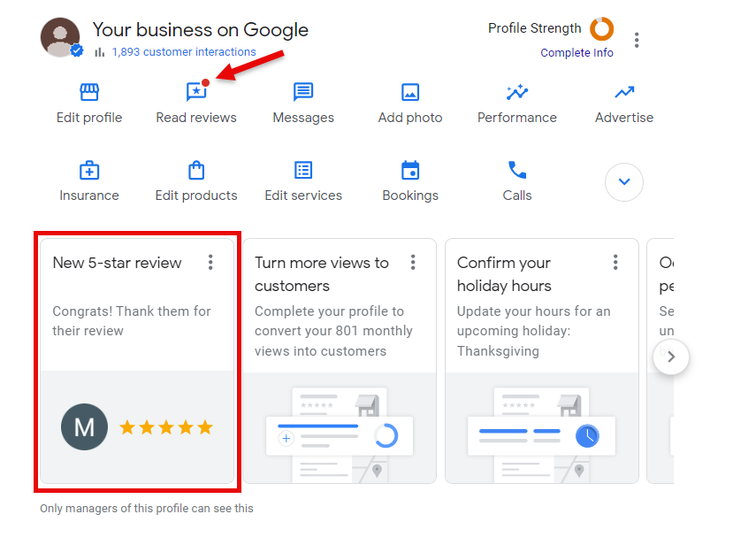The width and height of the screenshot is (756, 545).
Task: Expand the hidden actions chevron
Action: pos(624,182)
